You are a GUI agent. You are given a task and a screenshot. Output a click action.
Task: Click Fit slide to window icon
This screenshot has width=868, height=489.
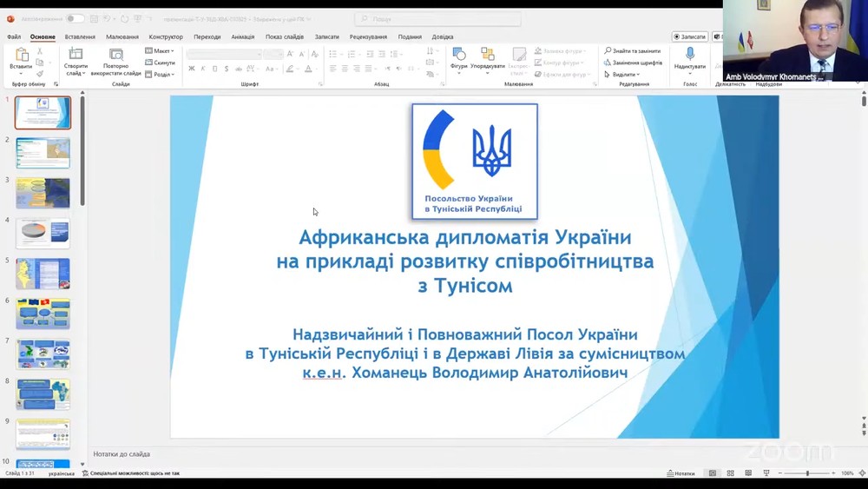(862, 473)
